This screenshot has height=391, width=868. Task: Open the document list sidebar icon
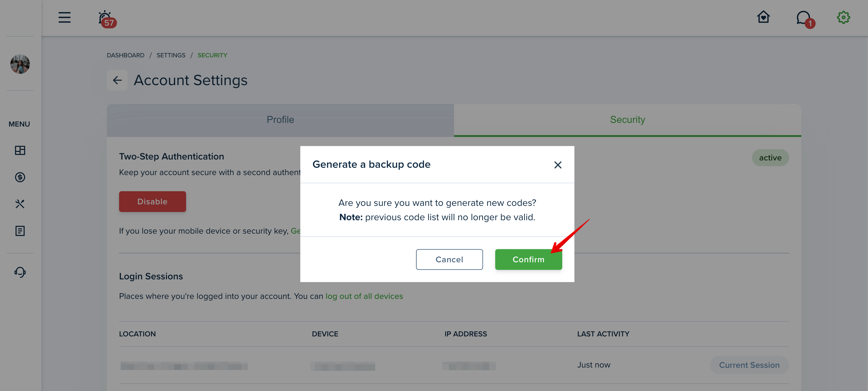point(20,231)
